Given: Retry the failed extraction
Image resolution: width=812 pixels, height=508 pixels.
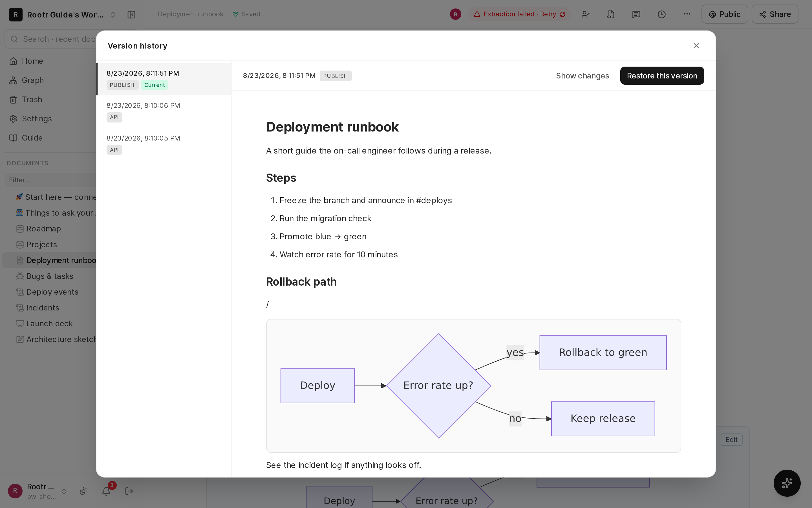Looking at the screenshot, I should point(520,14).
